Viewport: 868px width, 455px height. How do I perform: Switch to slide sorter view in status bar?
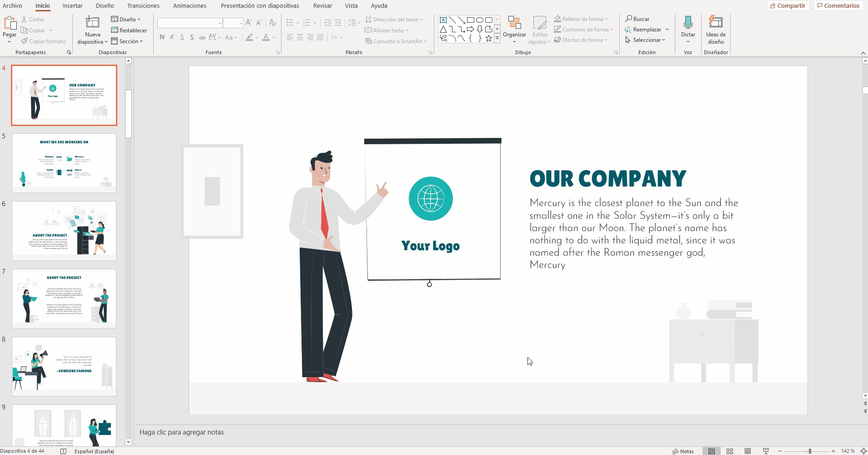[730, 451]
